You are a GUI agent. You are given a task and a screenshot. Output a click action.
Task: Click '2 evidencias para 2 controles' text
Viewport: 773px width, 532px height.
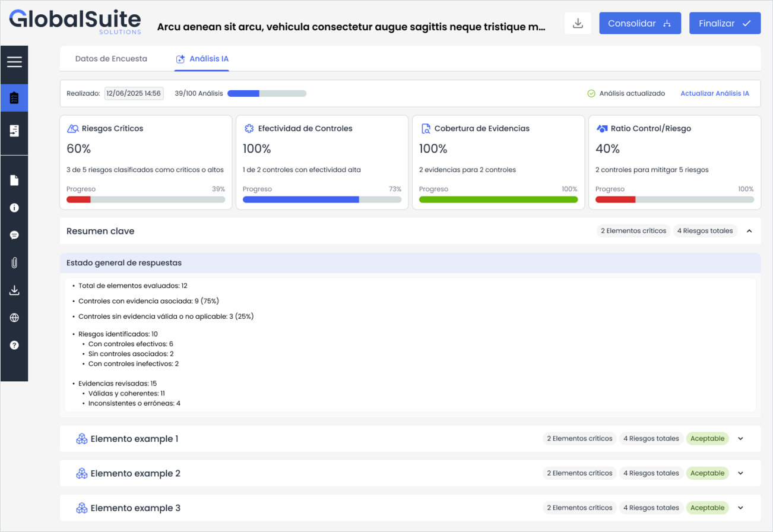point(467,170)
